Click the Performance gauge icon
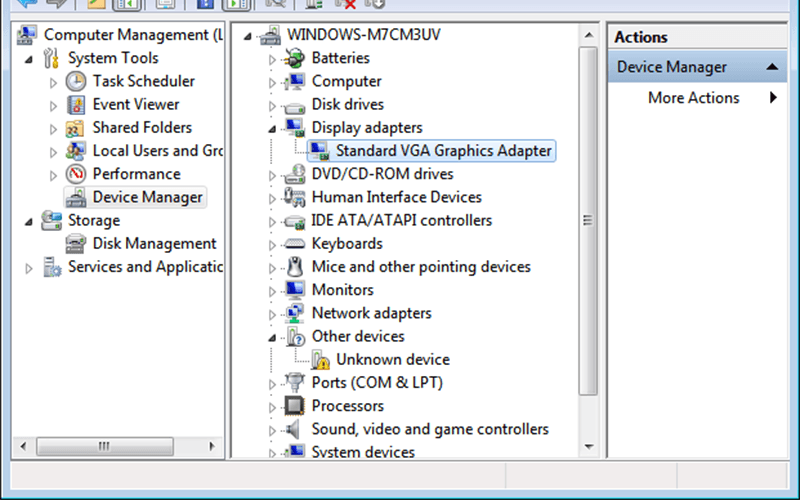This screenshot has height=500, width=800. [x=76, y=174]
